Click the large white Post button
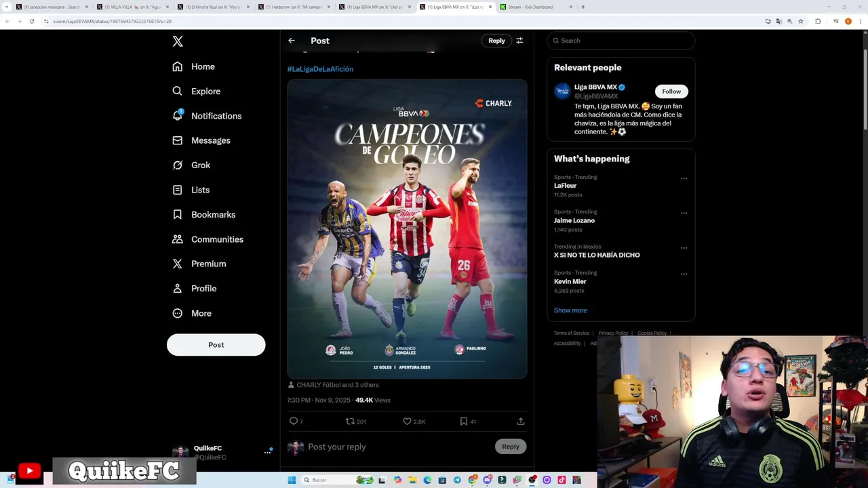 pyautogui.click(x=216, y=345)
